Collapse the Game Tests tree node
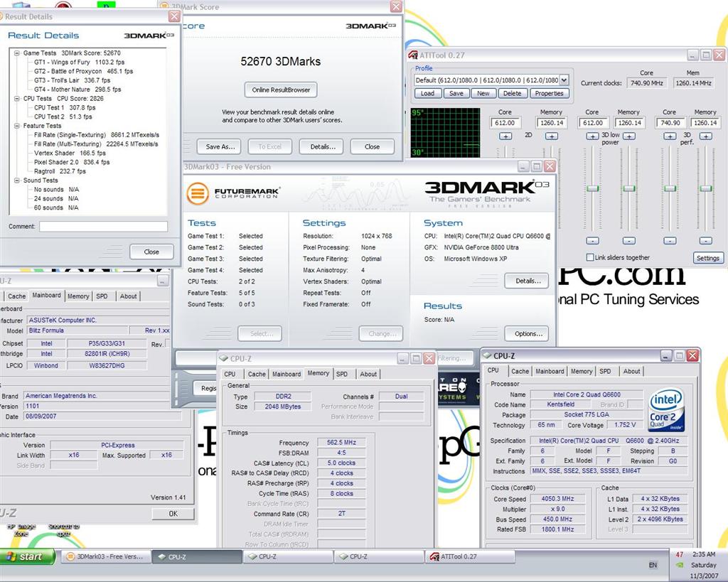 [x=17, y=53]
